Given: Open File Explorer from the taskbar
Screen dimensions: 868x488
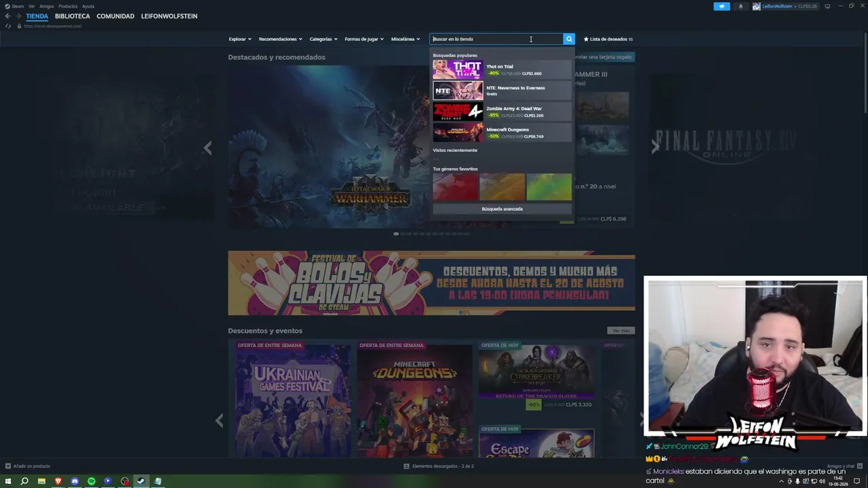Looking at the screenshot, I should point(41,481).
